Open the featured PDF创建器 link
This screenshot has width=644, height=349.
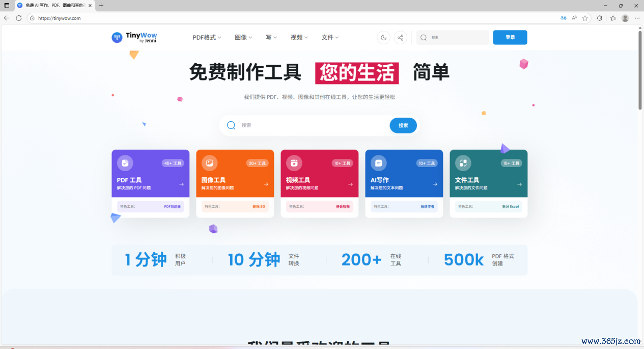pyautogui.click(x=172, y=206)
